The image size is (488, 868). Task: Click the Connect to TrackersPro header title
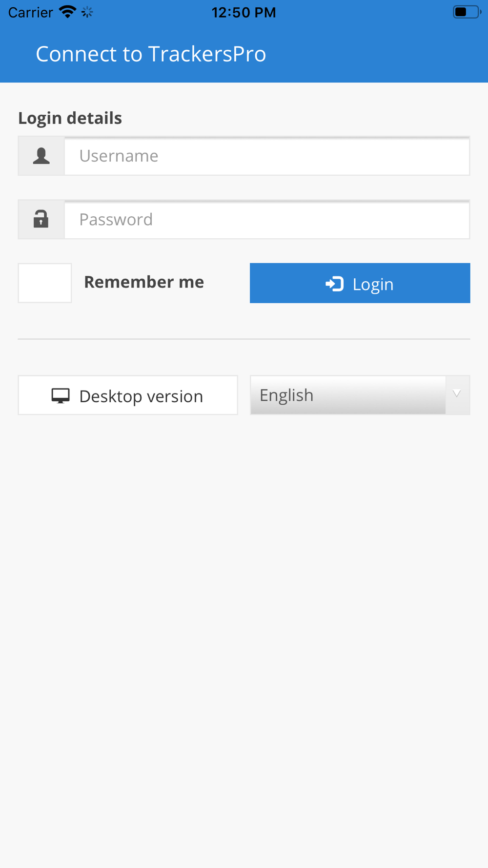(x=151, y=54)
